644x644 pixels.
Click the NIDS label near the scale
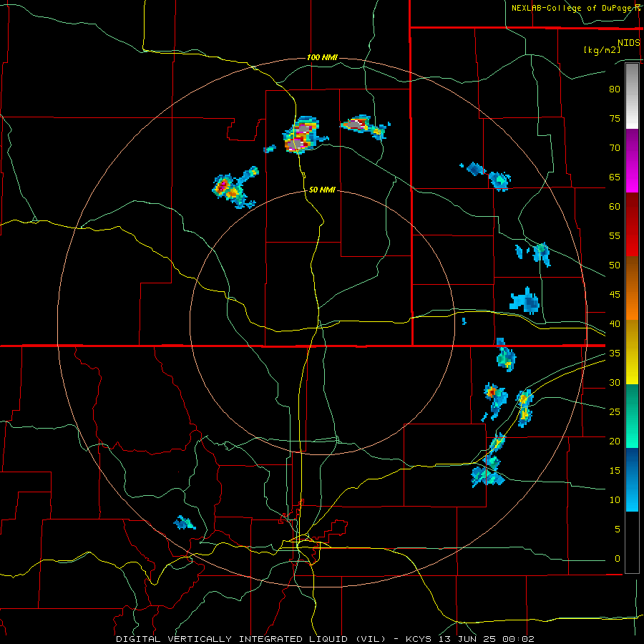(628, 43)
